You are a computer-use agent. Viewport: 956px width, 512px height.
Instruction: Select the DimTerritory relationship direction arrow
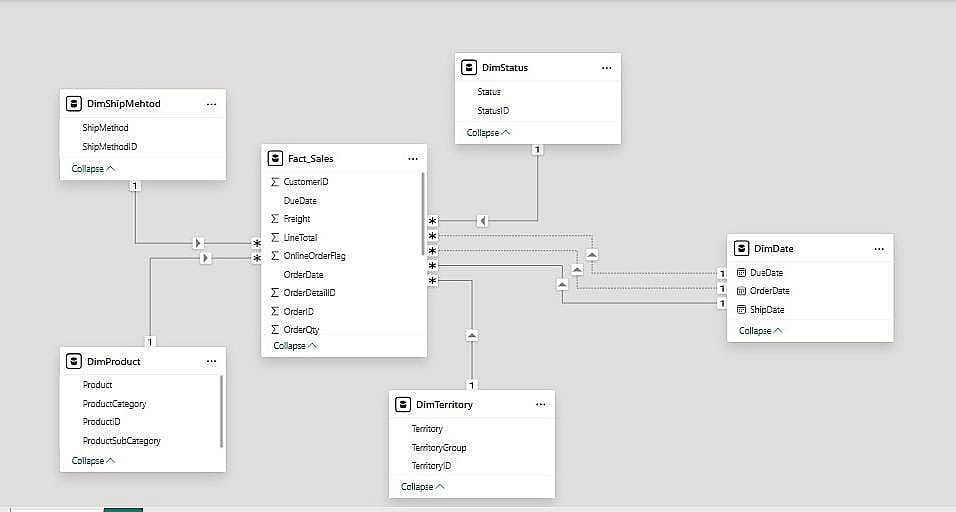472,335
